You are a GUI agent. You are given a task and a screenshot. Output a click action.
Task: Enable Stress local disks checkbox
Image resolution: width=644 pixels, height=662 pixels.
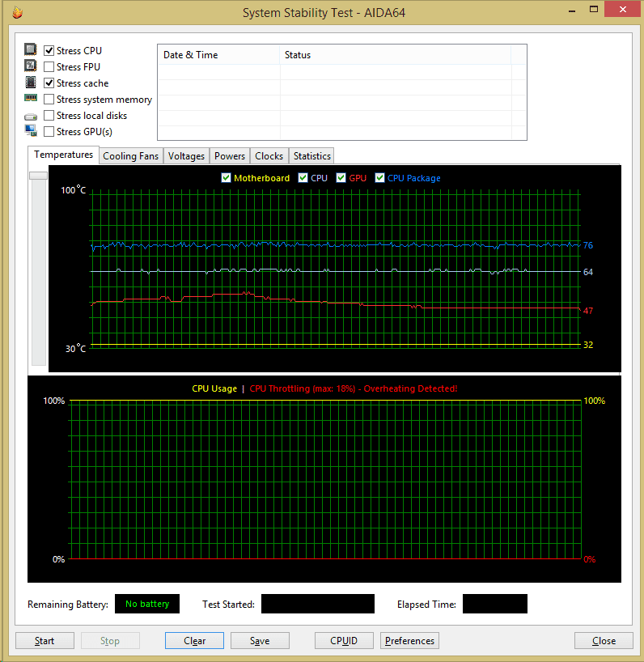[49, 115]
